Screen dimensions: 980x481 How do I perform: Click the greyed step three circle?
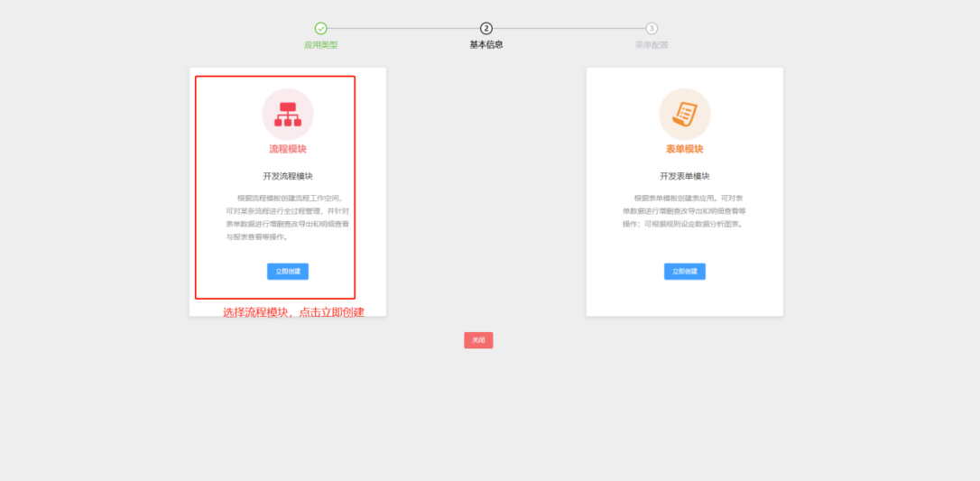652,28
